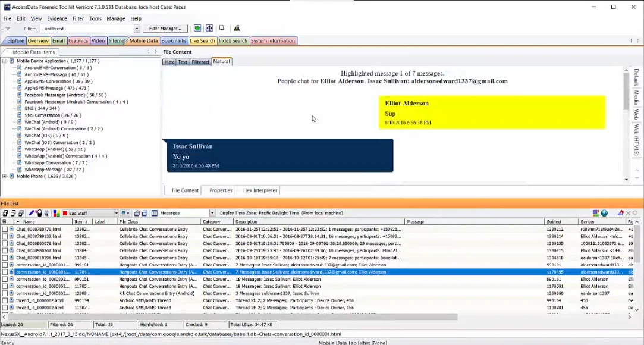Viewport: 644px width, 345px height.
Task: Click file icon of Chat_0008780770.html row
Action: (x=12, y=229)
